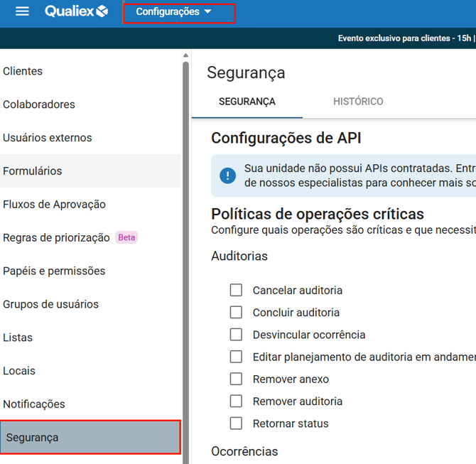This screenshot has height=464, width=476.
Task: Open the Configurações dropdown menu
Action: 174,12
